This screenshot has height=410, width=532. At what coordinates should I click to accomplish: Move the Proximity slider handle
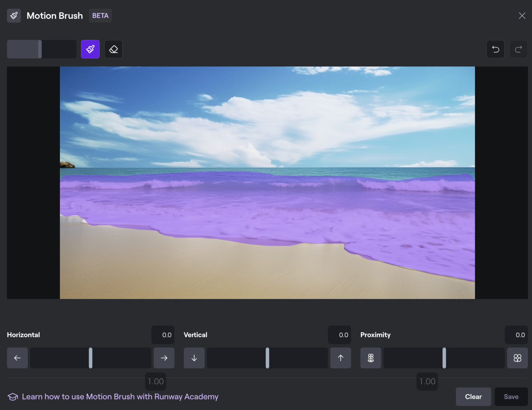tap(444, 358)
